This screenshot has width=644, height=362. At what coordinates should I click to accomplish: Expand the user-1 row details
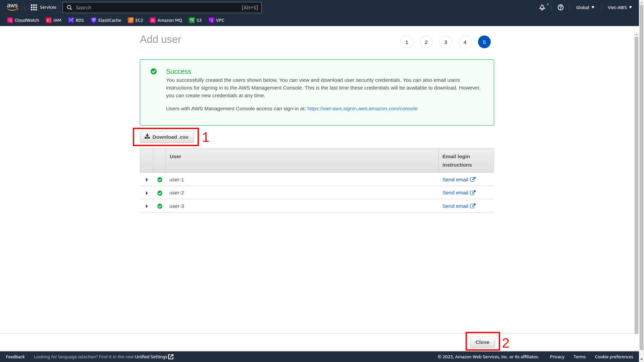pyautogui.click(x=147, y=180)
